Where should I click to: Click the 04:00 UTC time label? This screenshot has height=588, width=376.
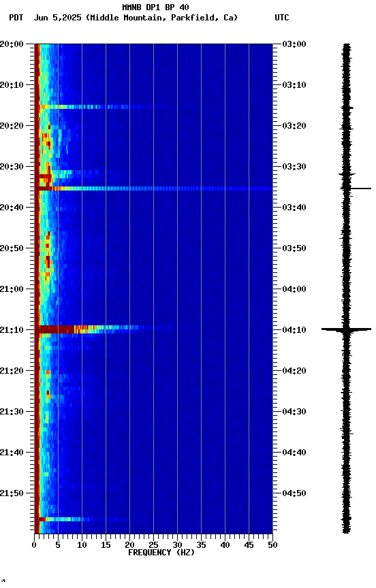tap(294, 289)
